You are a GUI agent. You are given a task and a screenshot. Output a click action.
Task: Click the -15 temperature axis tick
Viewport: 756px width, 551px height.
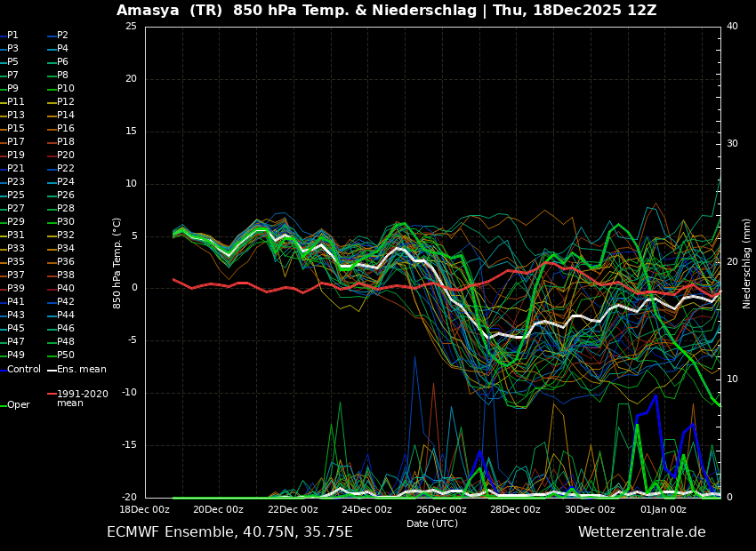coord(129,445)
